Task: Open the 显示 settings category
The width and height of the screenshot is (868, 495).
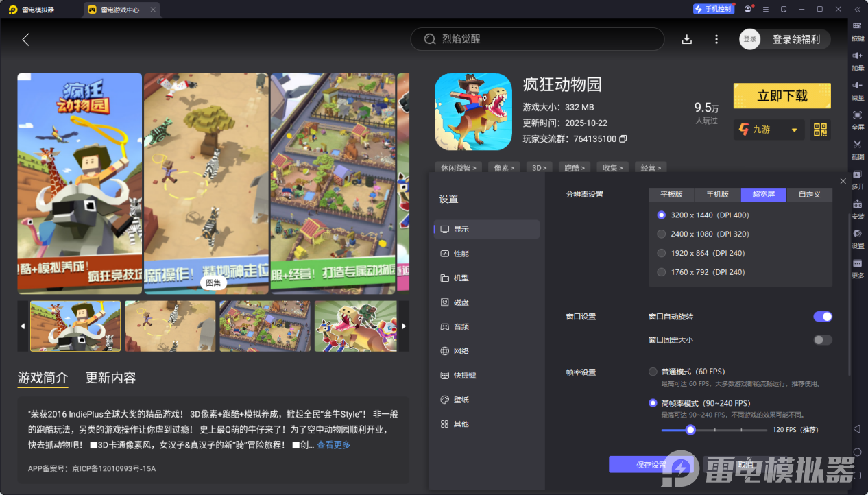Action: coord(487,229)
